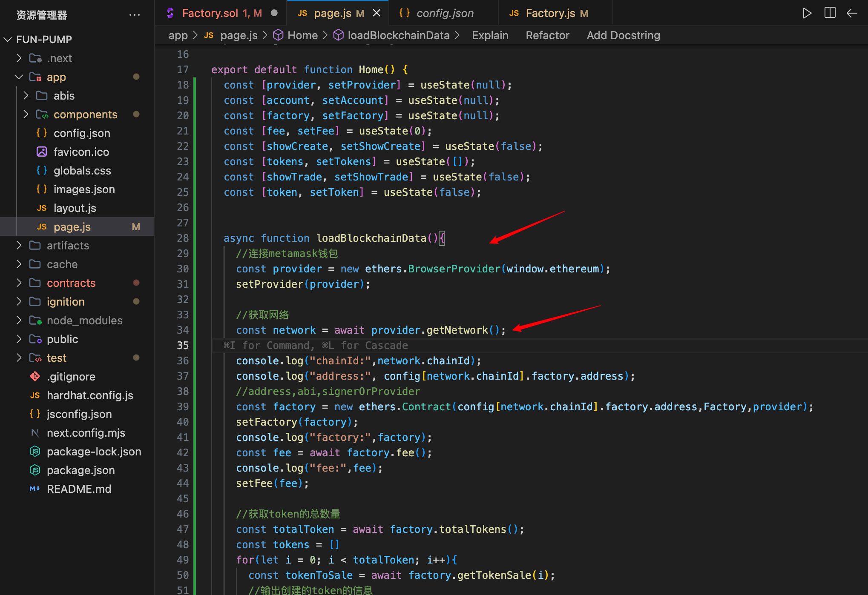868x595 pixels.
Task: Switch to the Factory.js tab
Action: [556, 13]
